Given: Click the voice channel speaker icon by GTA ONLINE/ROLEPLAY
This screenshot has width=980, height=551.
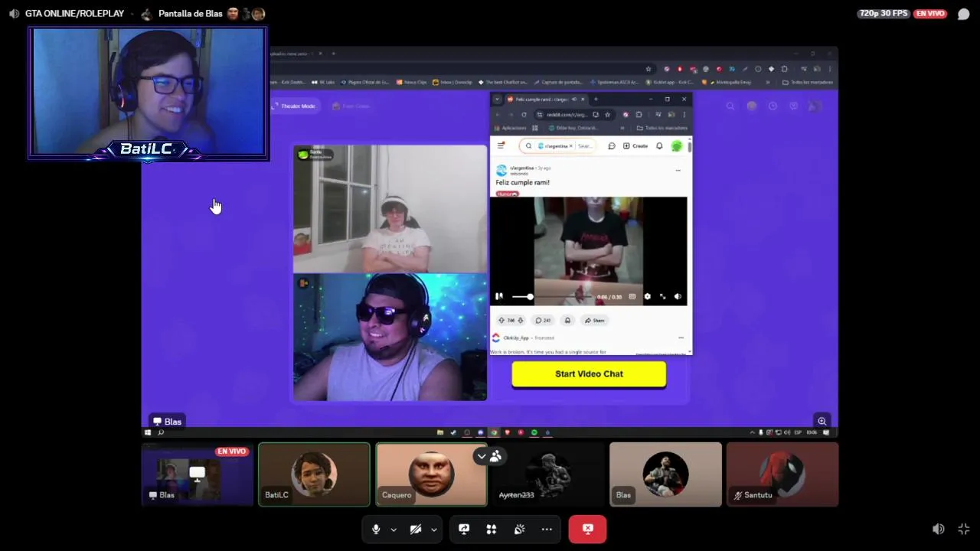Looking at the screenshot, I should click(14, 14).
